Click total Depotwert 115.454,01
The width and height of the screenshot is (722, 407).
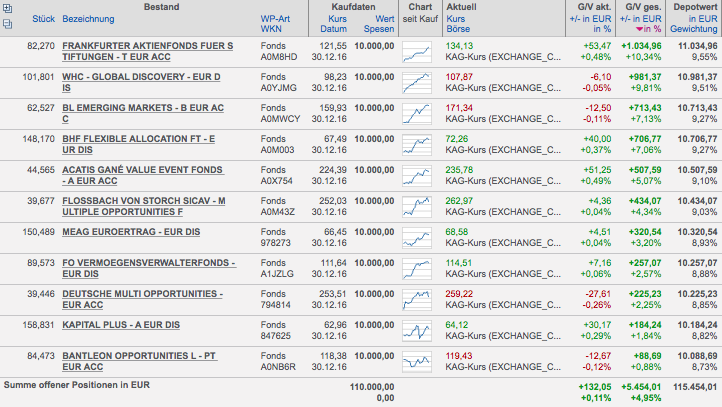click(x=695, y=387)
